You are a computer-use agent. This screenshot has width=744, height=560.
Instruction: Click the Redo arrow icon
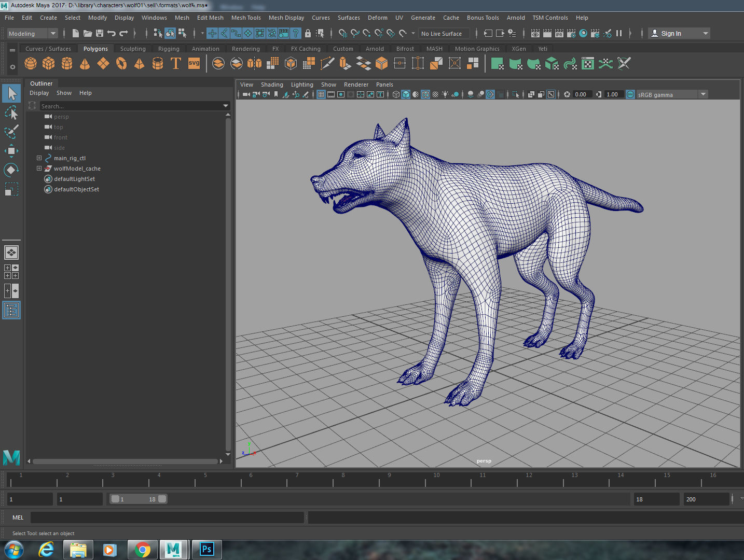(123, 33)
